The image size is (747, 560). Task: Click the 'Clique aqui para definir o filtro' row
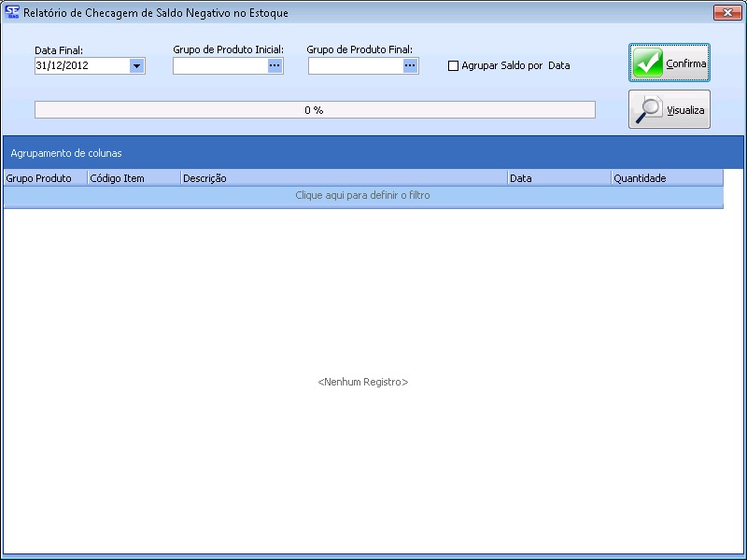coord(362,196)
